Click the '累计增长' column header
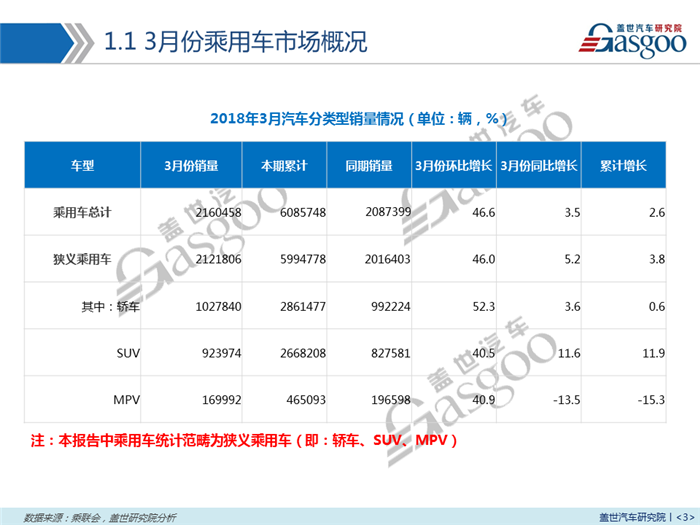This screenshot has width=700, height=525. [x=623, y=166]
